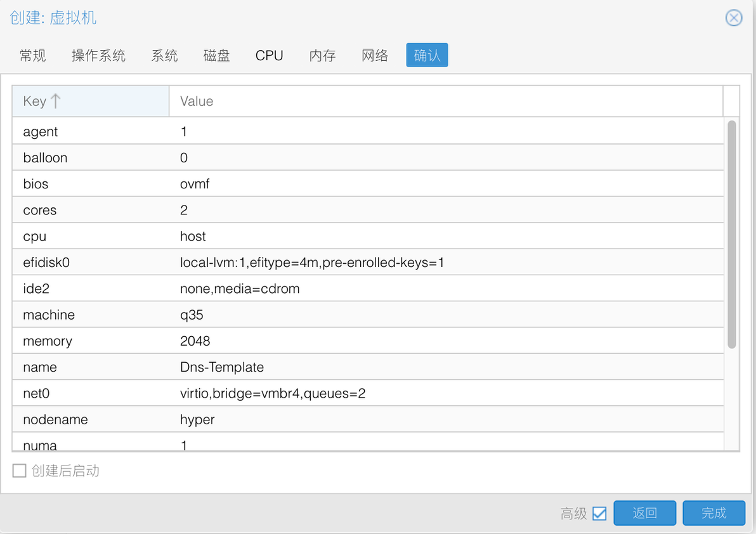Enable the 创建后启动 checkbox
Screen dimensions: 756x534
[19, 471]
